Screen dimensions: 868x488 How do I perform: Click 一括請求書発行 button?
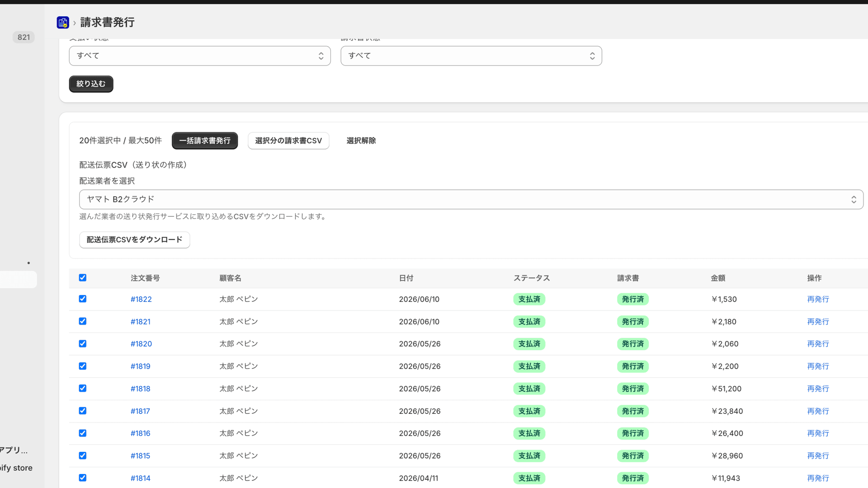(x=205, y=141)
